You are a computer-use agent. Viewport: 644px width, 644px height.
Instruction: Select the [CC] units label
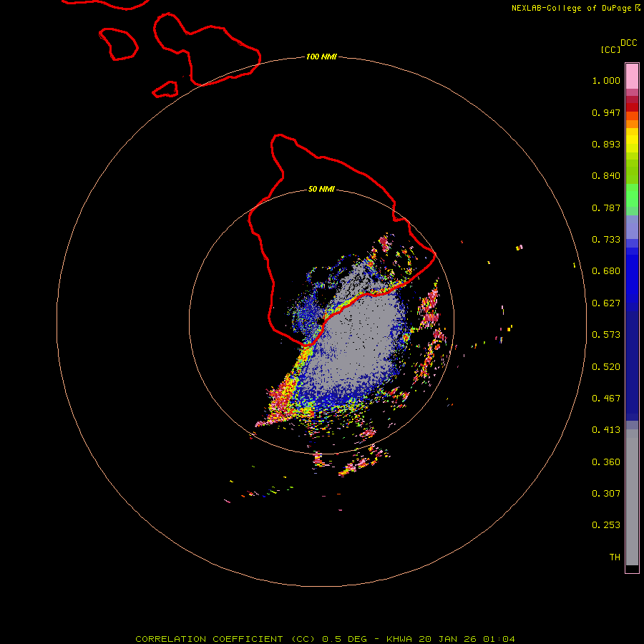click(x=610, y=49)
